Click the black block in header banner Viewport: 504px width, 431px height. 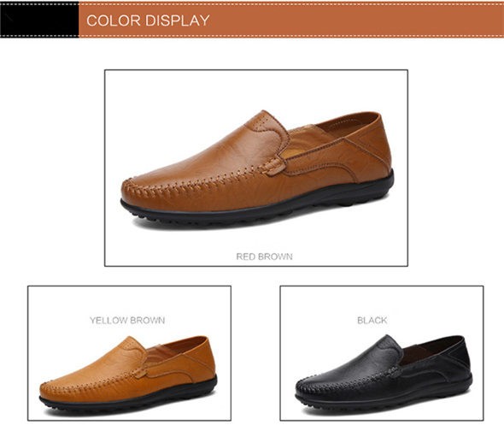39,20
